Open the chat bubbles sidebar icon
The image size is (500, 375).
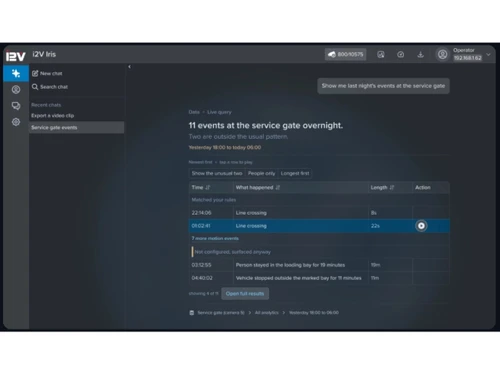click(16, 106)
